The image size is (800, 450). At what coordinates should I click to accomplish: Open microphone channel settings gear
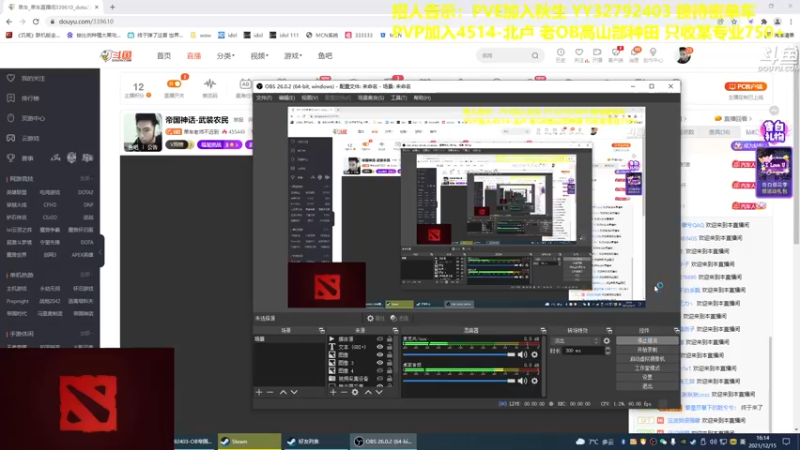coord(535,355)
